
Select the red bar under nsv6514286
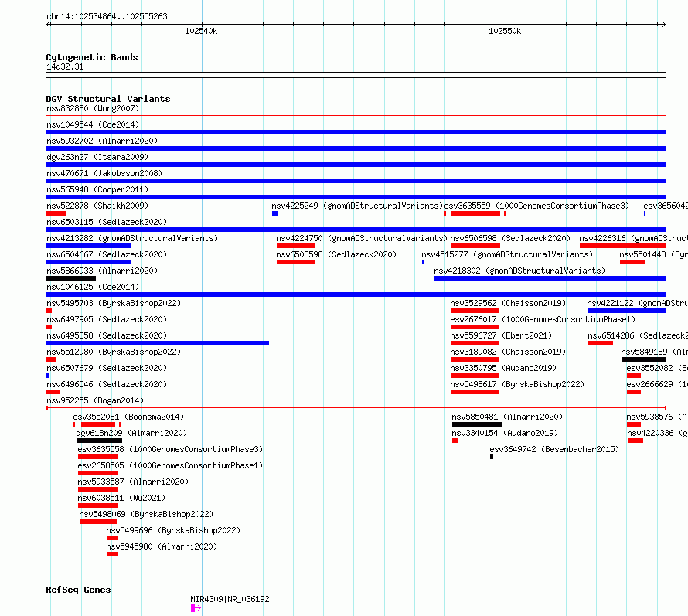pos(601,343)
